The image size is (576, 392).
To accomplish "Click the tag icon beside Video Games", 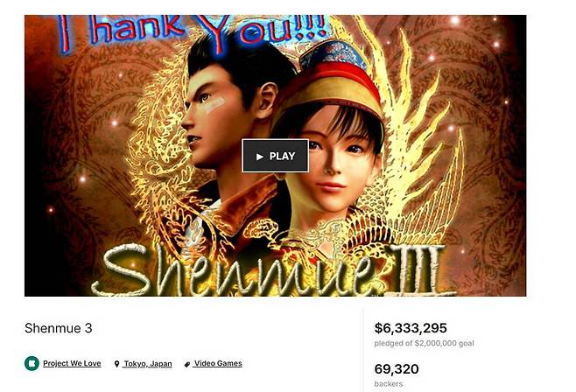I will pos(187,364).
